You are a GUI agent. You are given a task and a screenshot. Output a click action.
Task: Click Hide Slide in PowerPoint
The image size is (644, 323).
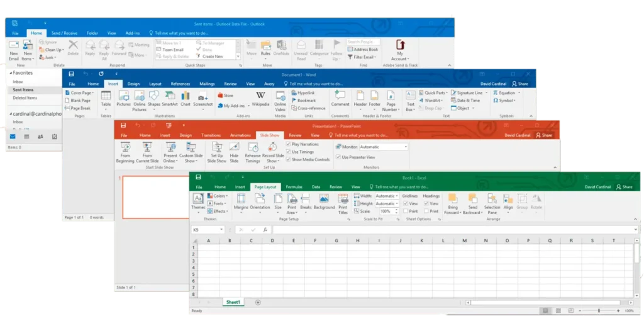tap(234, 152)
